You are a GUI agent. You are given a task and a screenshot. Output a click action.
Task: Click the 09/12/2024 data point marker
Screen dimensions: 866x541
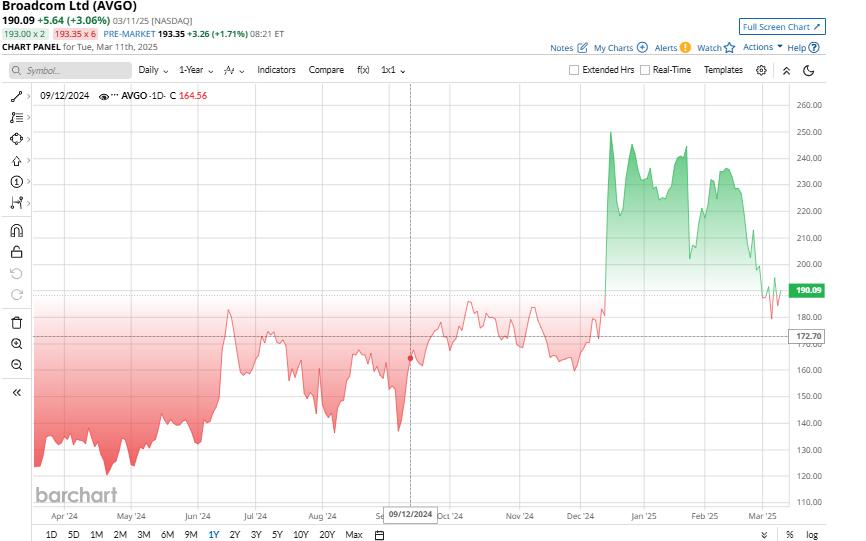point(410,358)
